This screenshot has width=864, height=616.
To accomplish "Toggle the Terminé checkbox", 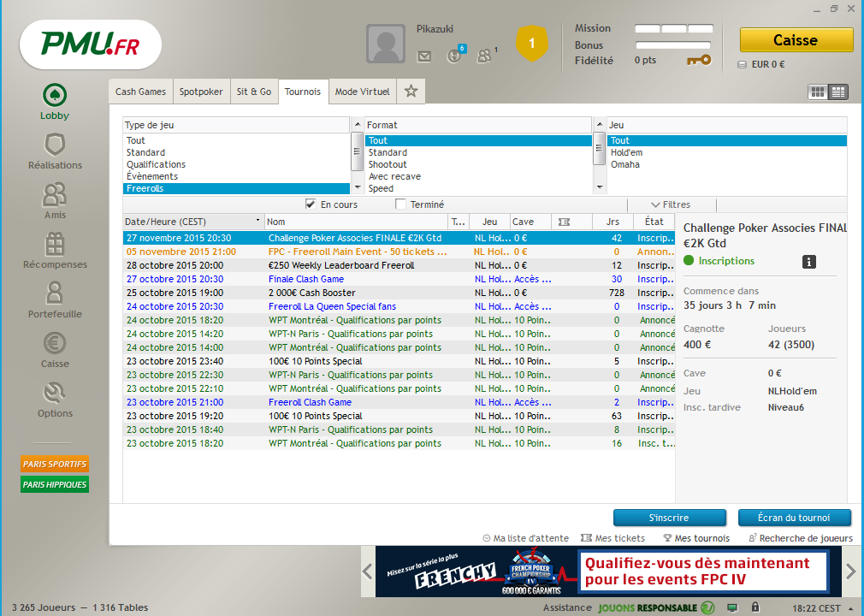I will (400, 204).
